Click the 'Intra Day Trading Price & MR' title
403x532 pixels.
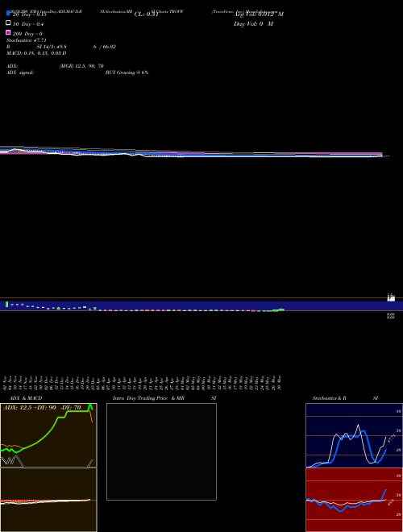coord(148,398)
